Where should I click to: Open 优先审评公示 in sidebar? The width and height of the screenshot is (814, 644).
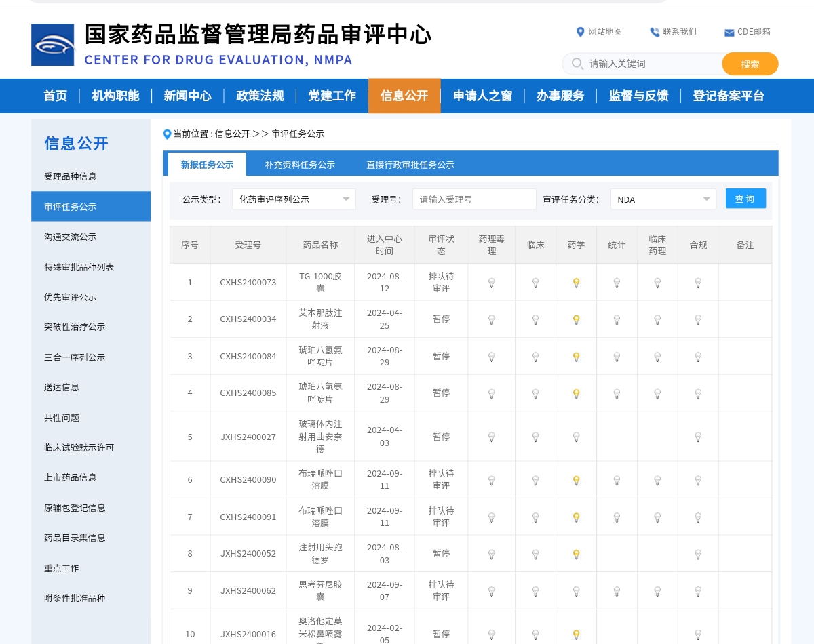click(x=91, y=297)
